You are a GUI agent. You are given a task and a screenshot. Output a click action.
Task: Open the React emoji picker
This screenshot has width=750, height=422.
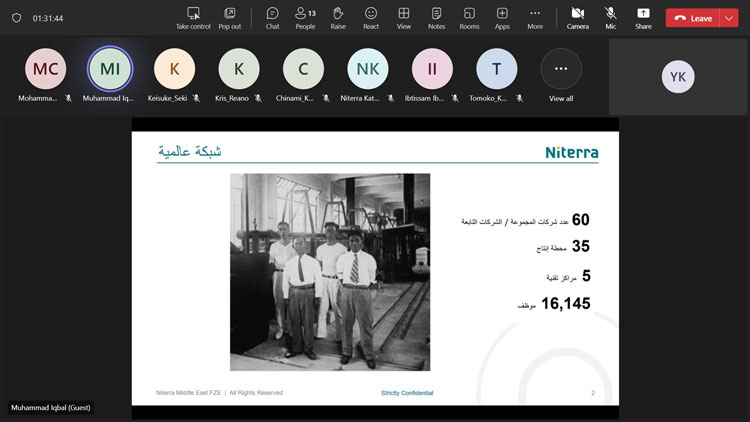pos(371,17)
